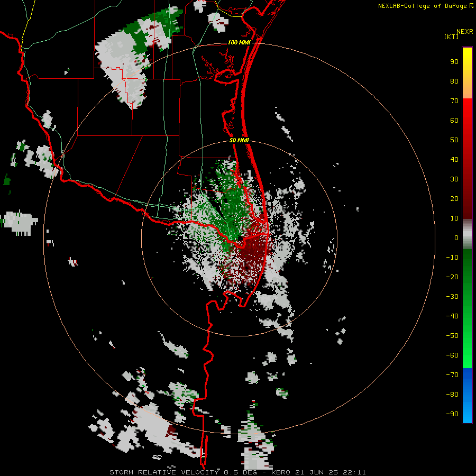Click the positive 80 knot scale label
Image resolution: width=476 pixels, height=476 pixels.
click(454, 81)
